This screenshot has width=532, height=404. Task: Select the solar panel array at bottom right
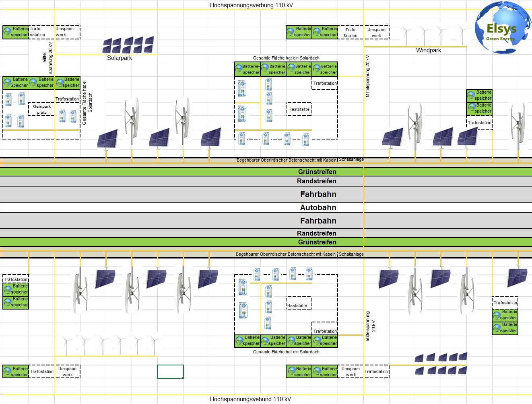[x=441, y=364]
